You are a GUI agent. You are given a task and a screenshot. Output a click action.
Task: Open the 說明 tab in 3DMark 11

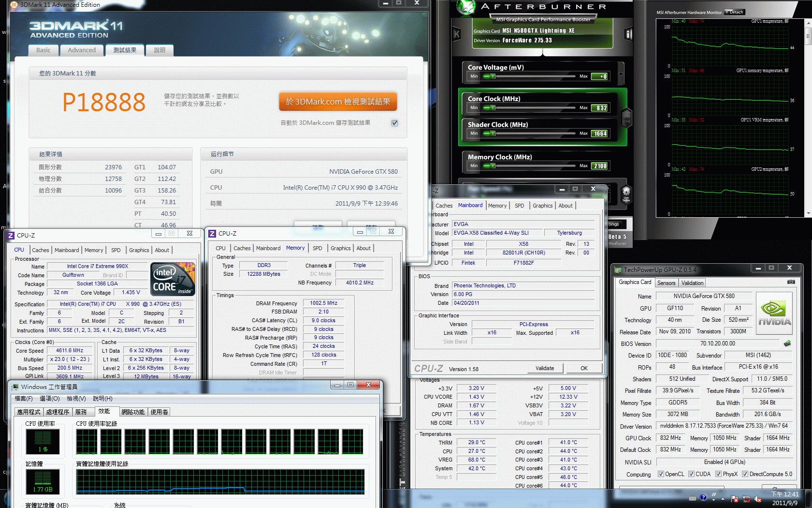[x=159, y=50]
